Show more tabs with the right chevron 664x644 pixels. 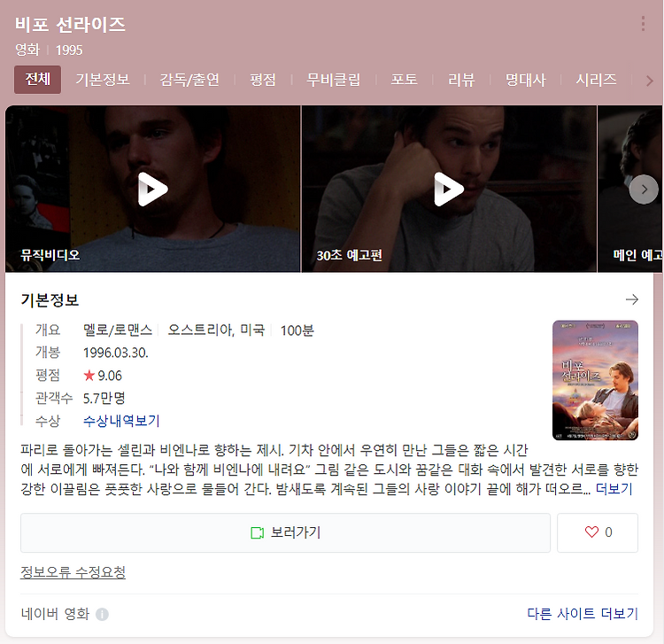[x=650, y=81]
